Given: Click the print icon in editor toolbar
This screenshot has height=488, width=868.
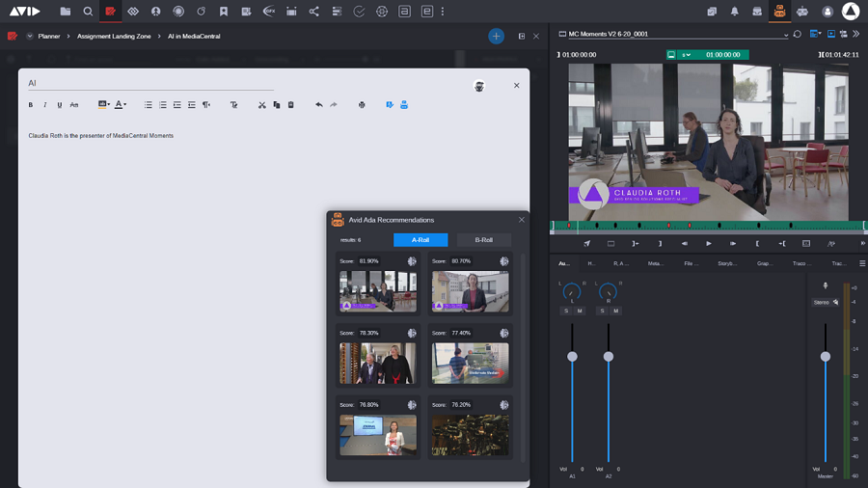Looking at the screenshot, I should tap(362, 104).
